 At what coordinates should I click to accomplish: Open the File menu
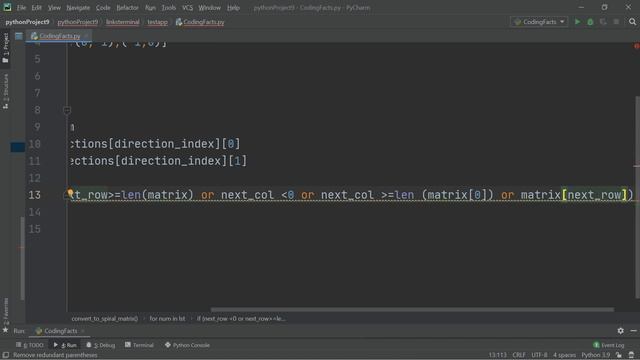point(21,8)
